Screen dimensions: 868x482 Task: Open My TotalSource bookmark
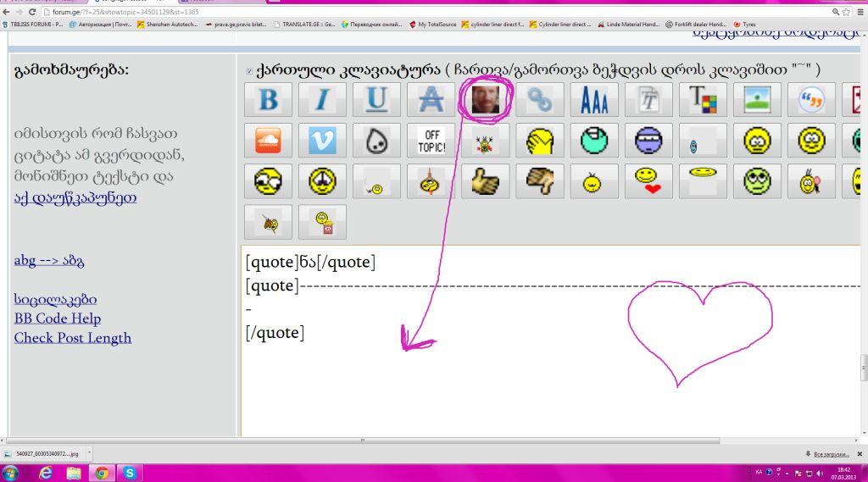(433, 25)
